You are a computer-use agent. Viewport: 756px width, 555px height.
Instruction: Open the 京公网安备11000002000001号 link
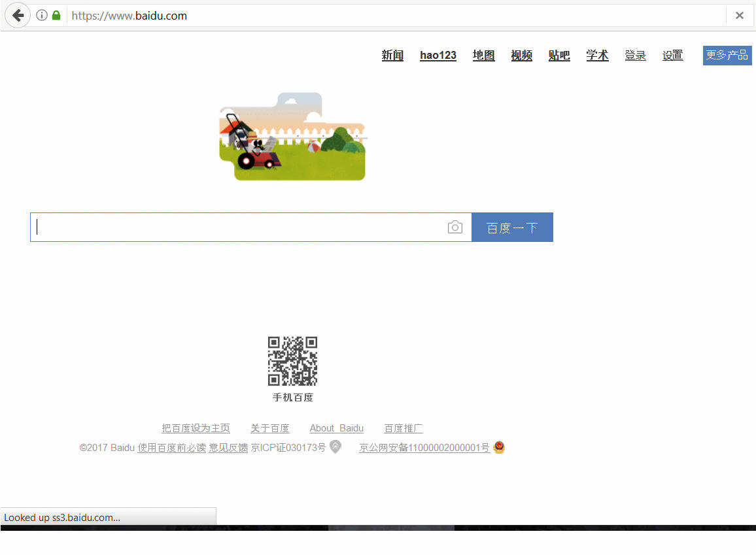point(424,448)
